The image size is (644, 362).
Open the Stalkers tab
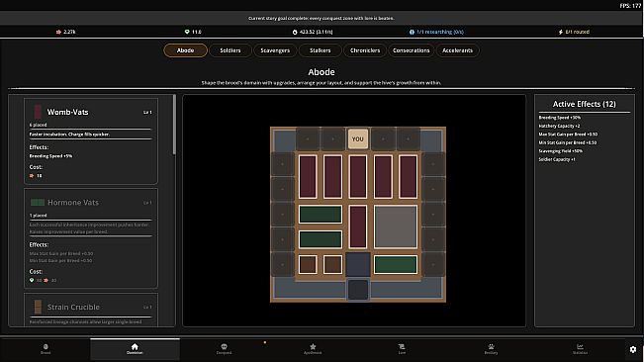pyautogui.click(x=320, y=50)
